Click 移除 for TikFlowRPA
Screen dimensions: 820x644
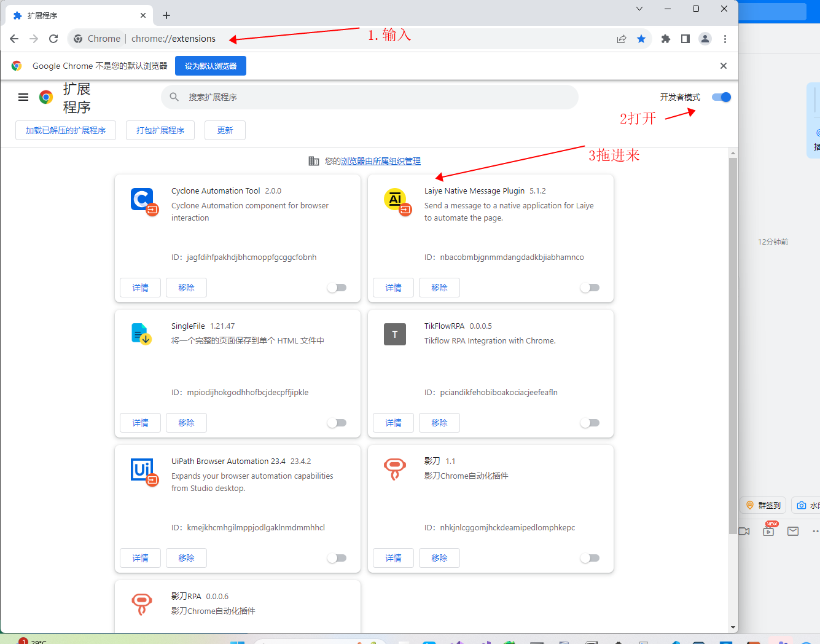coord(439,423)
